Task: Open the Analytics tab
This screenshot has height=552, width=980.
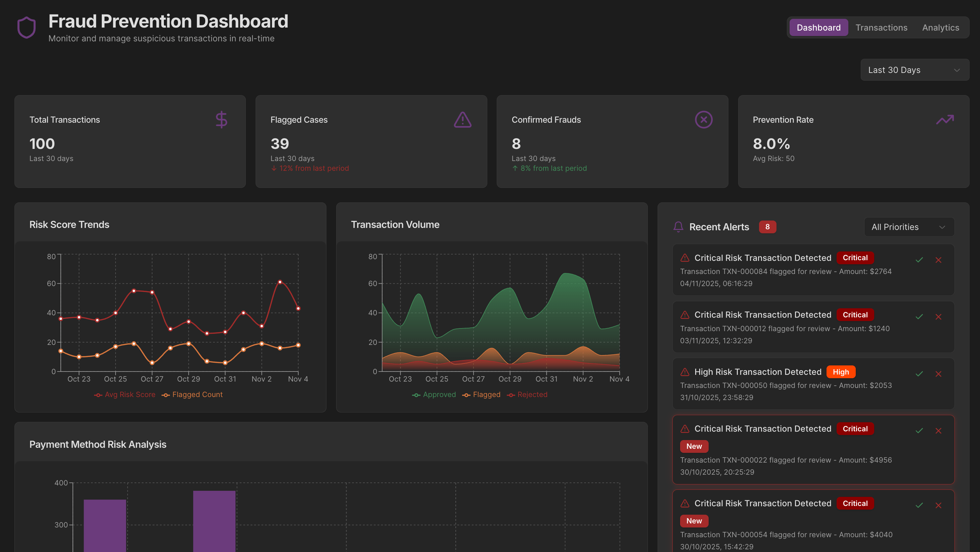Action: pyautogui.click(x=940, y=28)
